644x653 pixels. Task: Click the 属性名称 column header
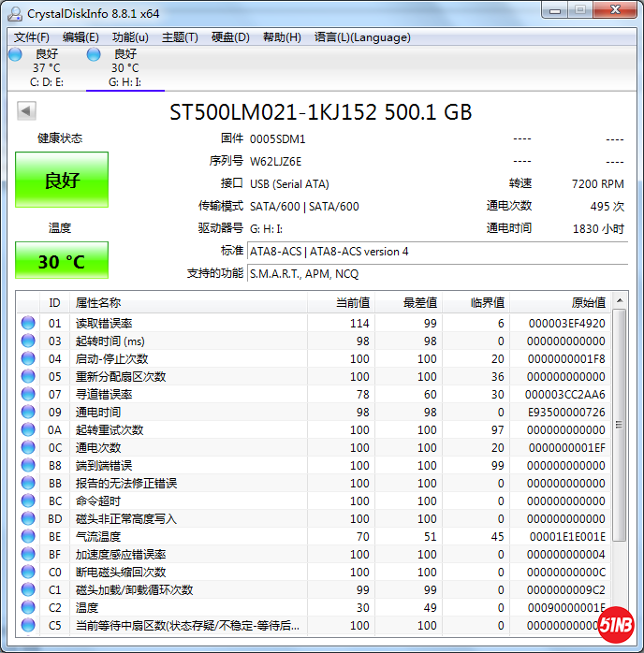pos(98,303)
